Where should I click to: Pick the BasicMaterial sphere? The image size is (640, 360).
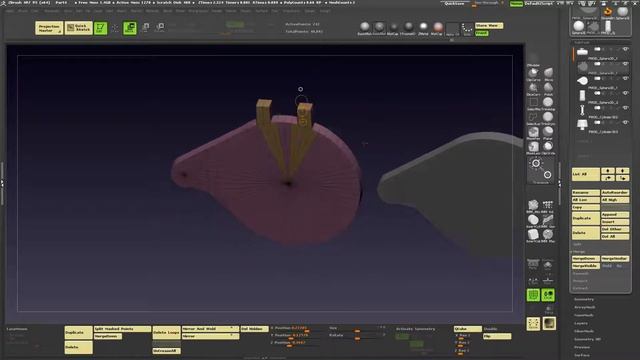364,28
